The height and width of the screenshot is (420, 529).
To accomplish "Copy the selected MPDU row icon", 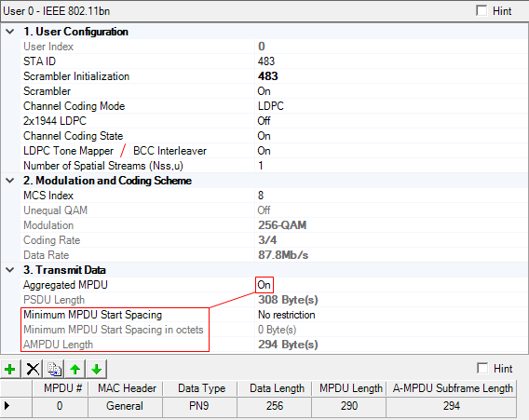I will click(x=54, y=369).
